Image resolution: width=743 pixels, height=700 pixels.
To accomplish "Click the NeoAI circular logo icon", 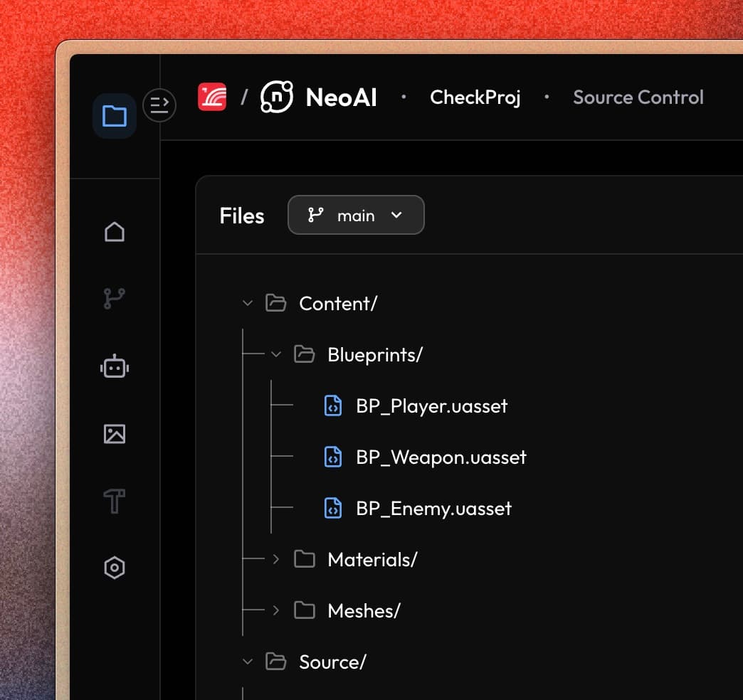I will tap(276, 97).
